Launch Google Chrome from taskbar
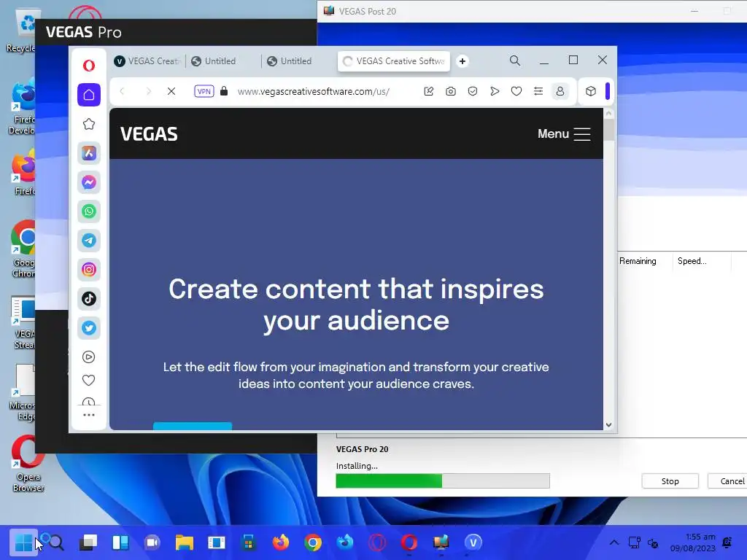This screenshot has height=560, width=747. point(313,542)
